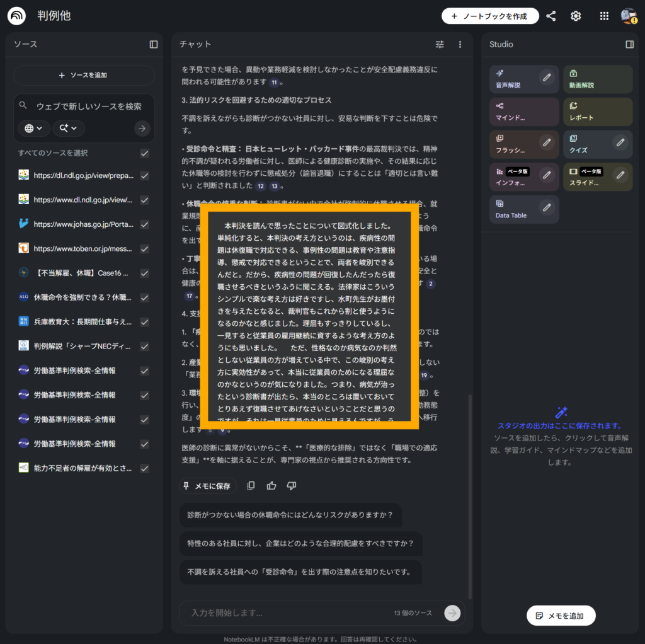Uncheck the '能力不足者の解雇' source checkbox
Image resolution: width=645 pixels, height=644 pixels.
[144, 468]
